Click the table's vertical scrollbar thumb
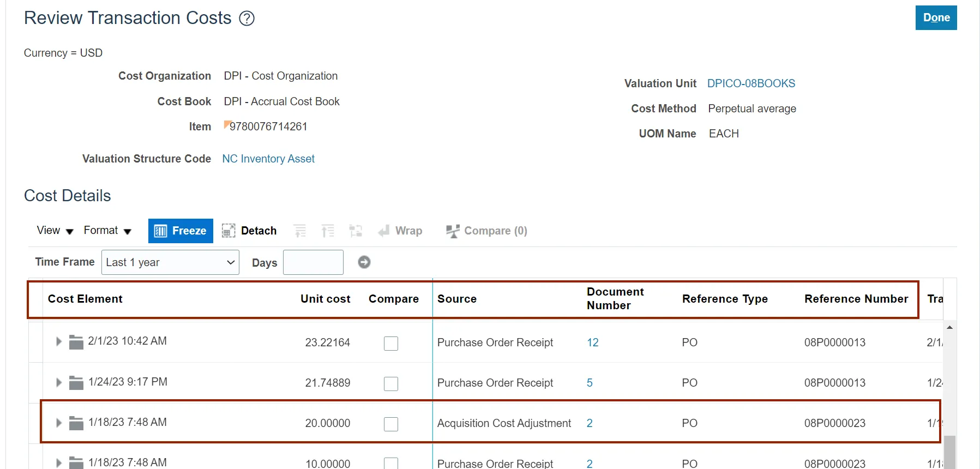The height and width of the screenshot is (469, 980). click(x=949, y=452)
